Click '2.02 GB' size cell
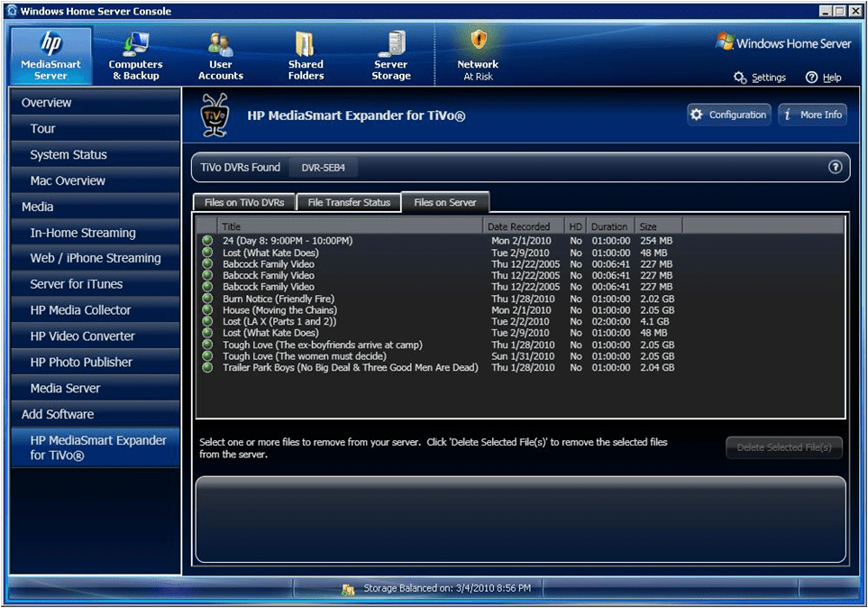The width and height of the screenshot is (868, 608). (657, 299)
